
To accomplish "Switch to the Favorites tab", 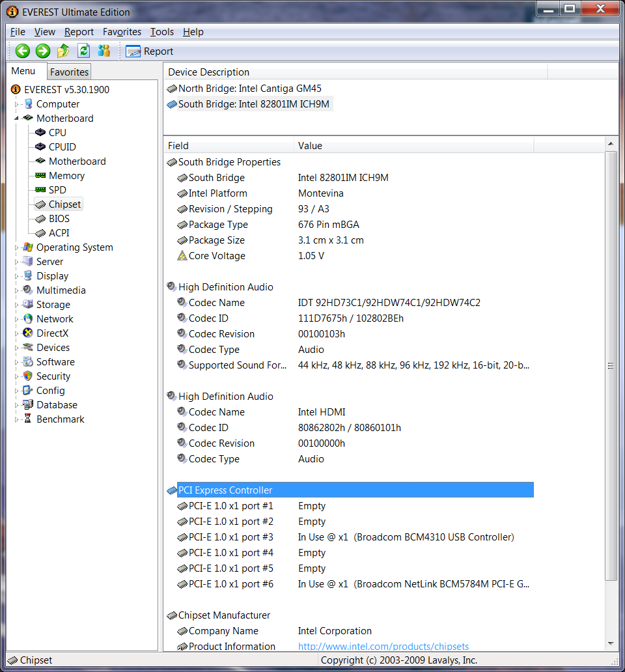I will [69, 72].
